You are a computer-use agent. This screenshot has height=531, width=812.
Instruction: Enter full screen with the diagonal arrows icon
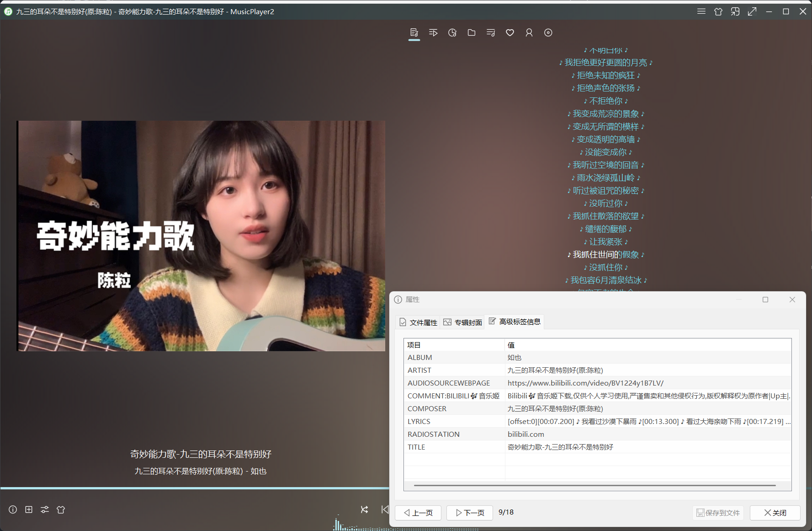[x=752, y=11]
